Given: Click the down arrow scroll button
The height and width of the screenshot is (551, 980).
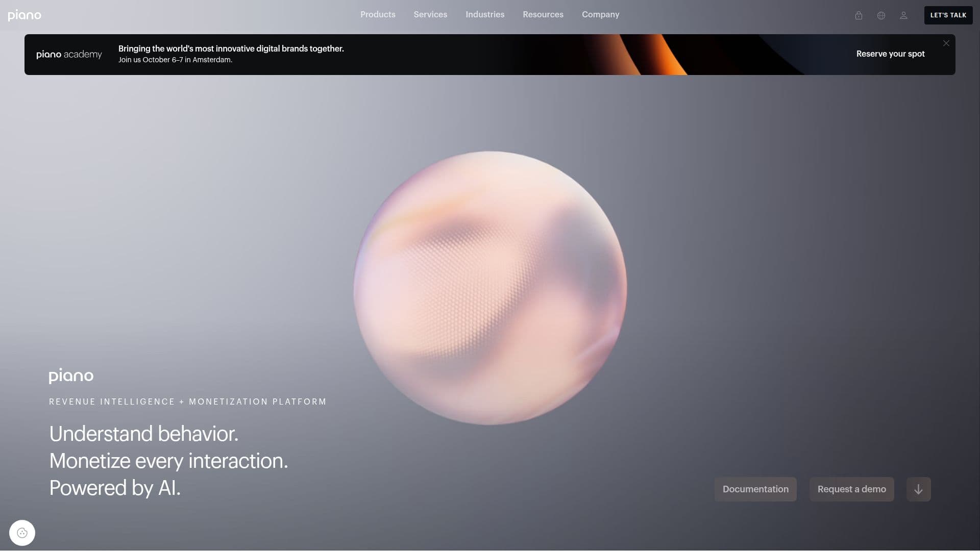Looking at the screenshot, I should tap(919, 489).
